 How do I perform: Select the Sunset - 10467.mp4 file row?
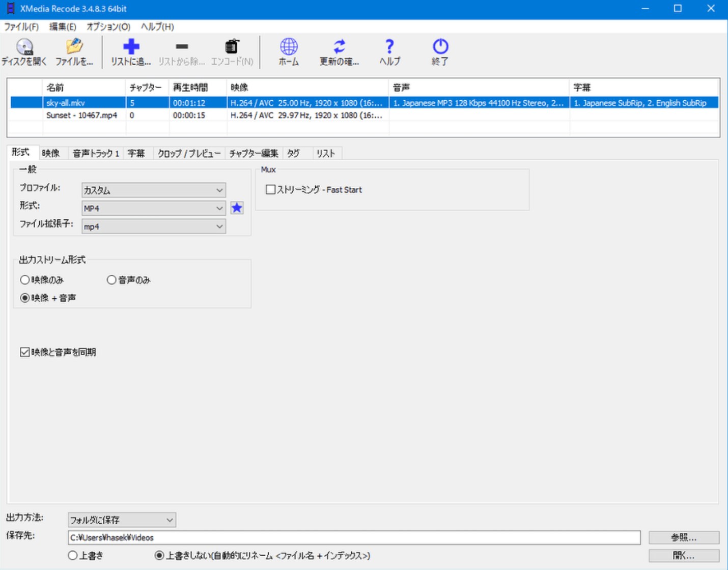pos(365,116)
